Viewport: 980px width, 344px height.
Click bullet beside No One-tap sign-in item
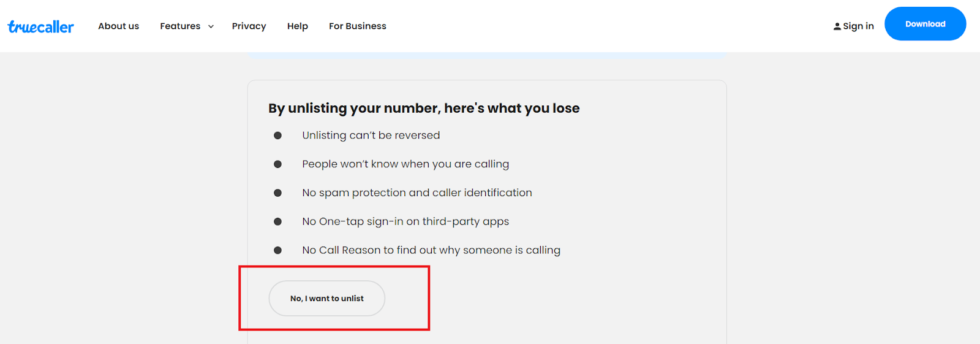pyautogui.click(x=277, y=221)
